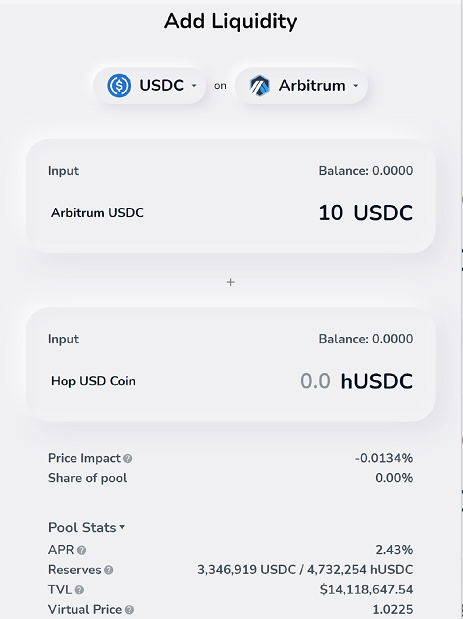Viewport: 463px width, 619px height.
Task: Click the plus sign between inputs
Action: (231, 282)
